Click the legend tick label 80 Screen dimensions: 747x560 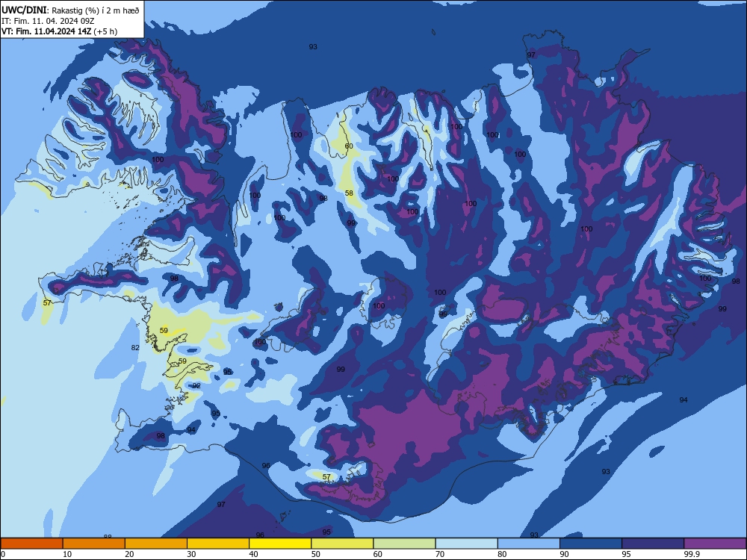pyautogui.click(x=502, y=554)
